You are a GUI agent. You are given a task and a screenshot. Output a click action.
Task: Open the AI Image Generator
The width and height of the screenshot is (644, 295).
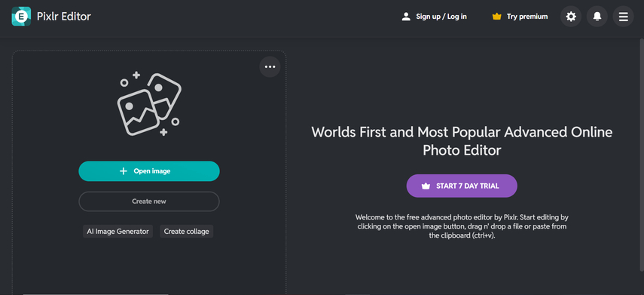point(118,231)
